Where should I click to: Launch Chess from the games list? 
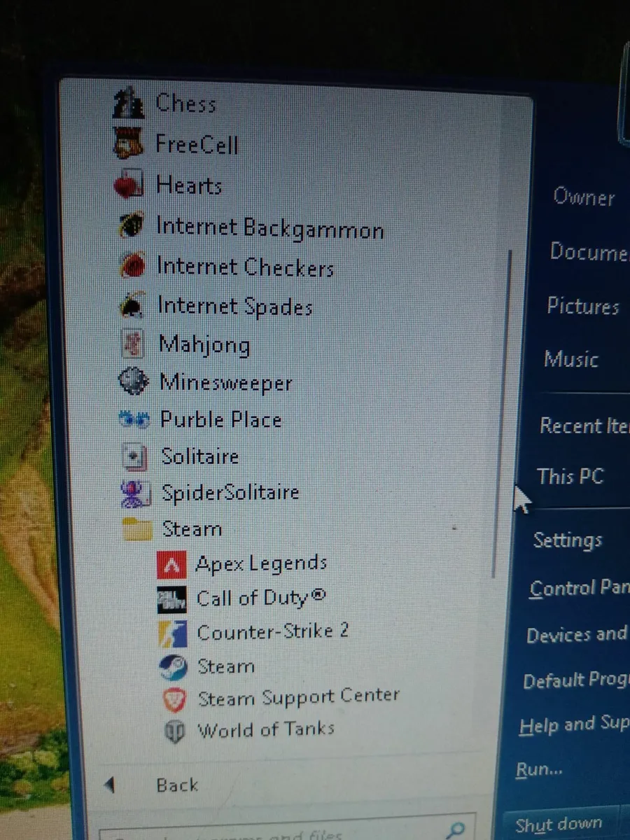click(x=185, y=104)
